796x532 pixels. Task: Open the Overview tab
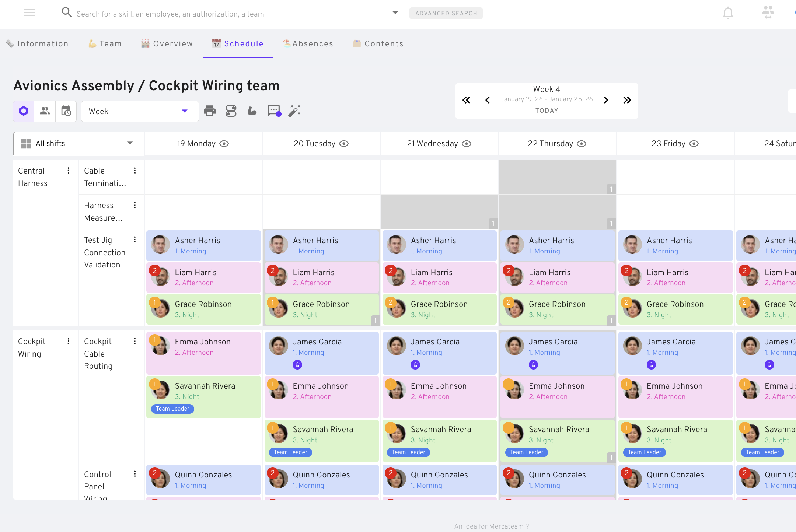tap(167, 44)
